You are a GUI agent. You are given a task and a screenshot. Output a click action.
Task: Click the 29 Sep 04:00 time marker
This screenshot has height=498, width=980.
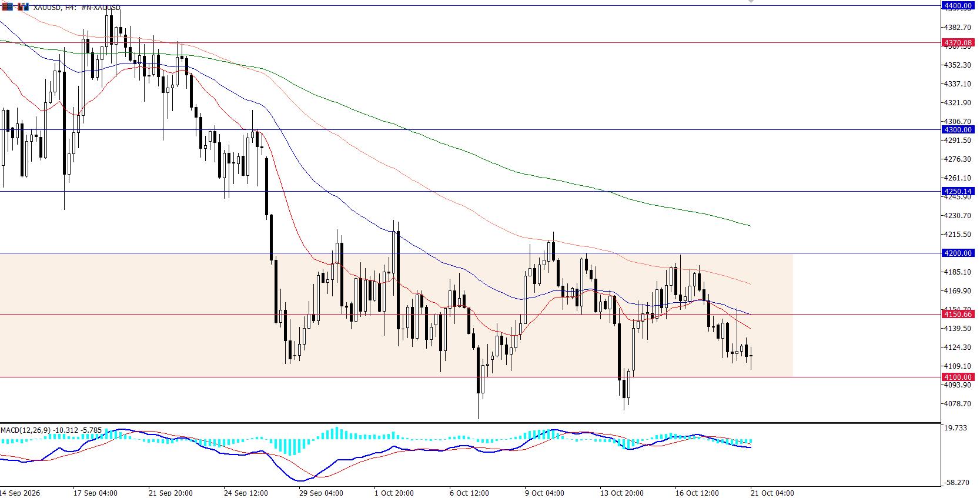tap(322, 493)
